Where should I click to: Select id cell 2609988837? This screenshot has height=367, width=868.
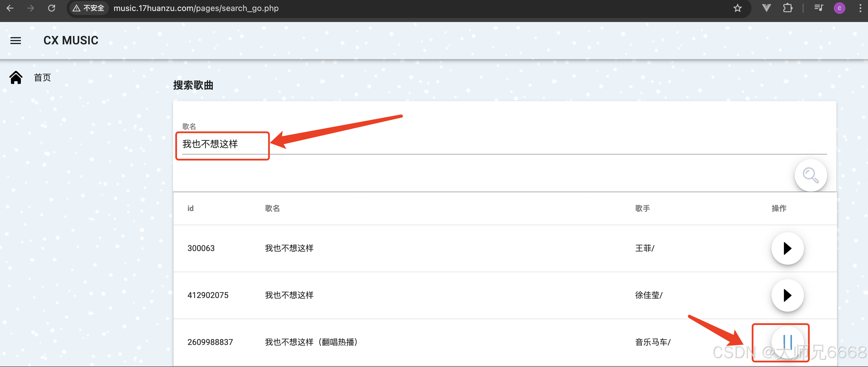click(210, 342)
